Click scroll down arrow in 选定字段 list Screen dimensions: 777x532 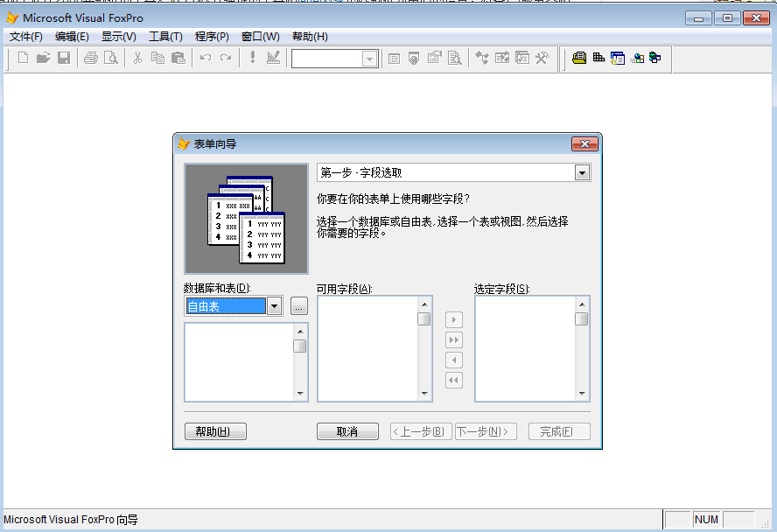582,393
